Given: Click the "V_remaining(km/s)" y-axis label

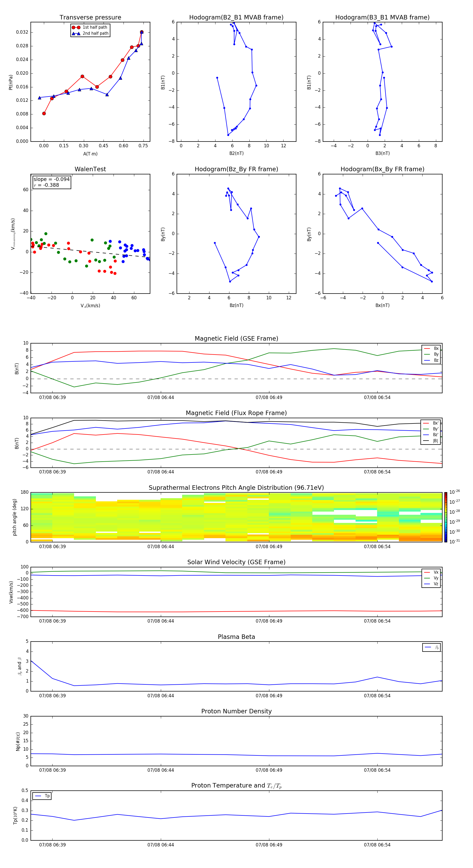Looking at the screenshot, I should coord(13,234).
